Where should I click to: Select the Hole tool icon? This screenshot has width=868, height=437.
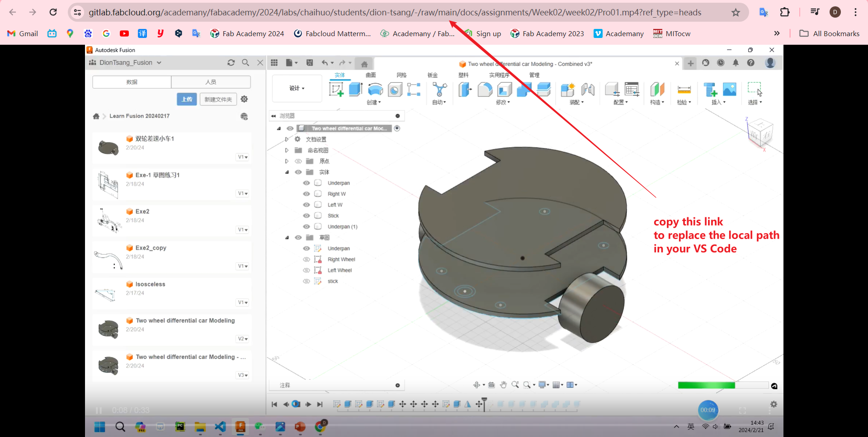[x=395, y=89]
